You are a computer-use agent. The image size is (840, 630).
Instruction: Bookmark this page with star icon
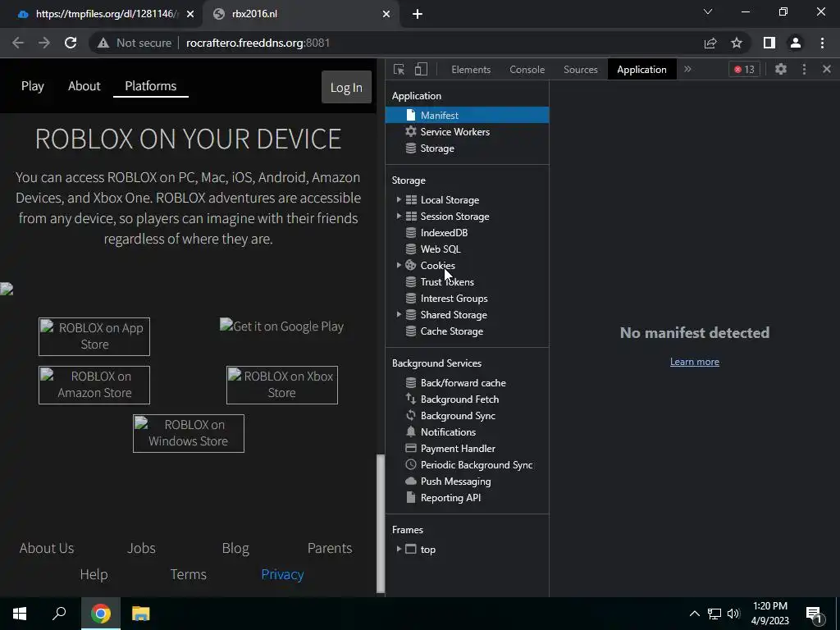737,43
